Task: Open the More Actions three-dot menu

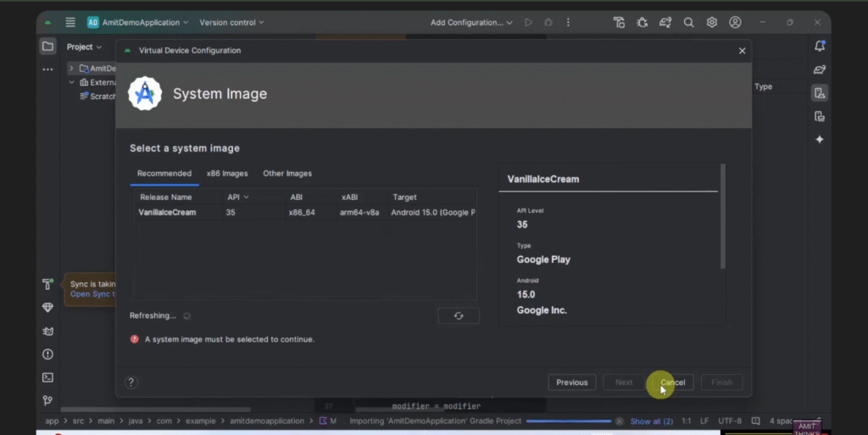Action: coord(568,22)
